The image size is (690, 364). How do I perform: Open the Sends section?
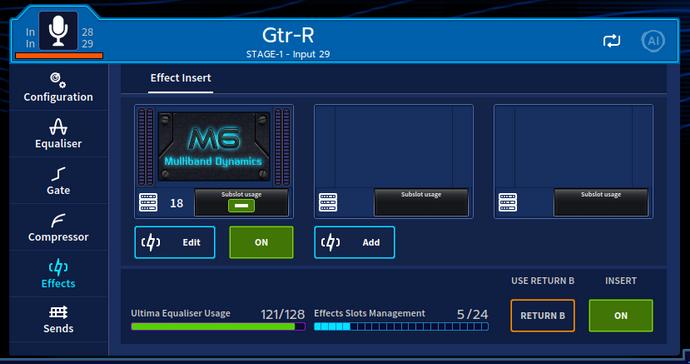(58, 320)
